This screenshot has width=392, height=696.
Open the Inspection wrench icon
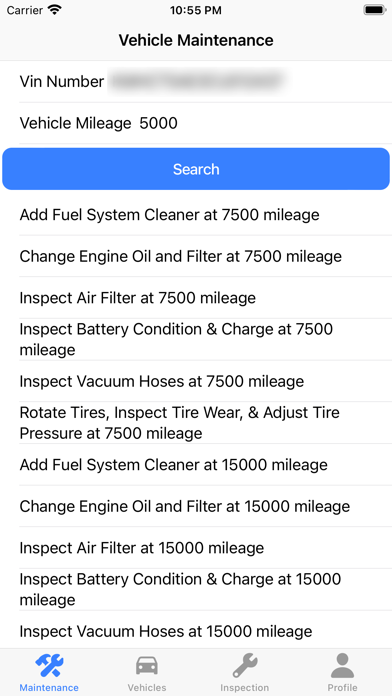(245, 666)
